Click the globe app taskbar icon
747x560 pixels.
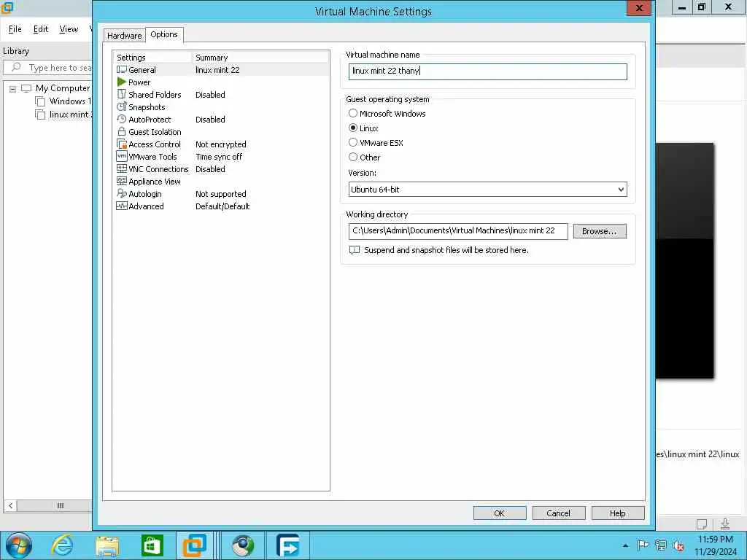pos(243,545)
